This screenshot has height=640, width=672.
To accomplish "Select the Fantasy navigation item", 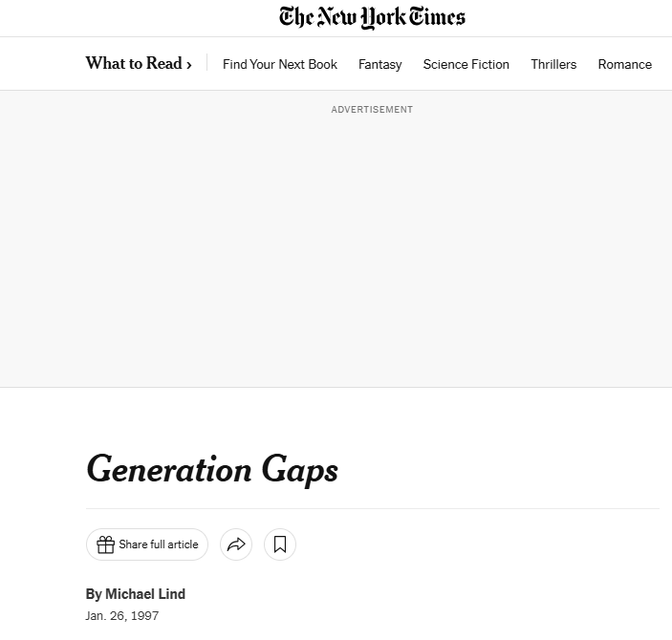I will pos(379,64).
